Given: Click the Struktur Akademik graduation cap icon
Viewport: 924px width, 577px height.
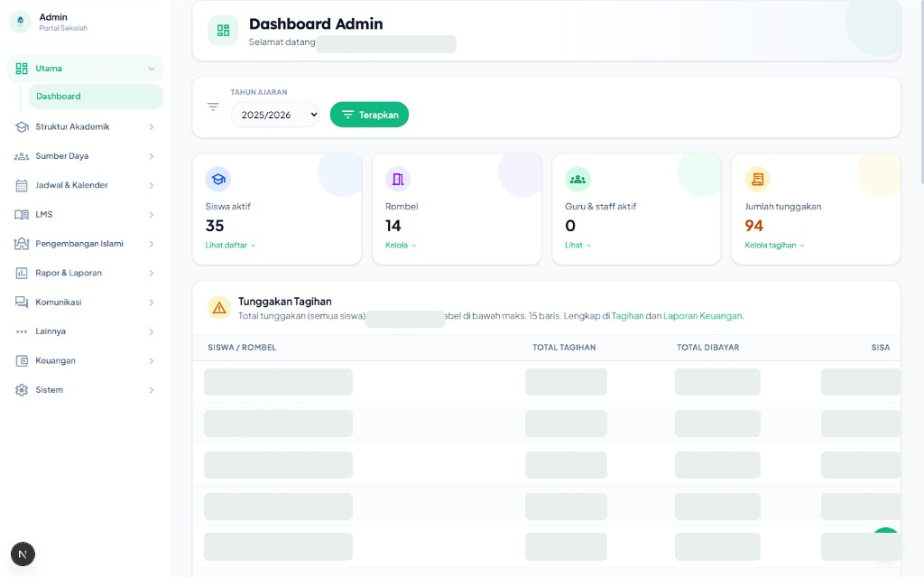Looking at the screenshot, I should pos(22,126).
